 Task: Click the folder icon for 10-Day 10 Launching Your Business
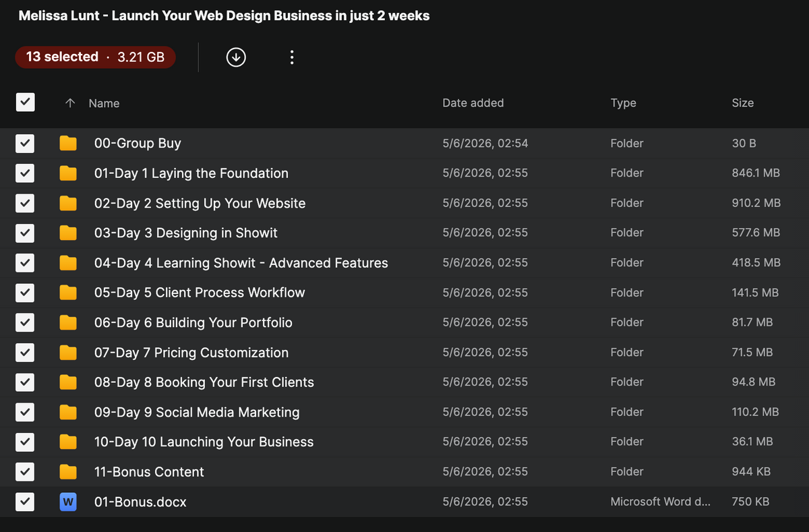click(x=68, y=442)
